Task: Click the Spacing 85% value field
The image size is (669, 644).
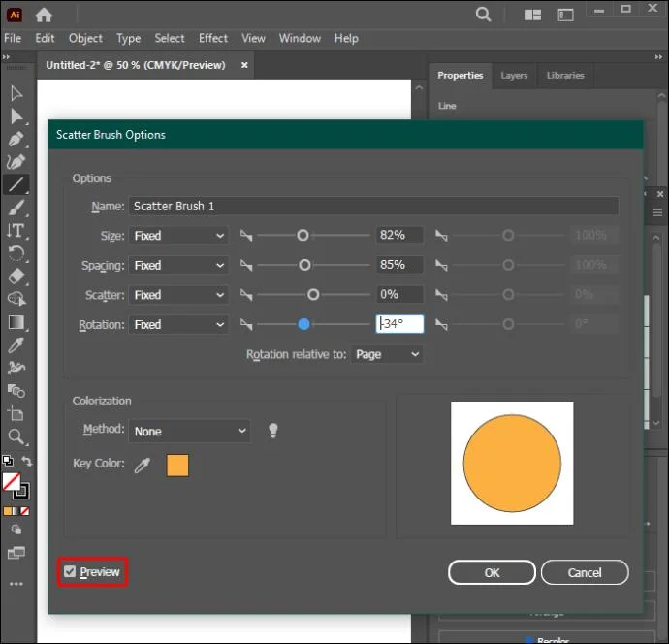Action: 399,265
